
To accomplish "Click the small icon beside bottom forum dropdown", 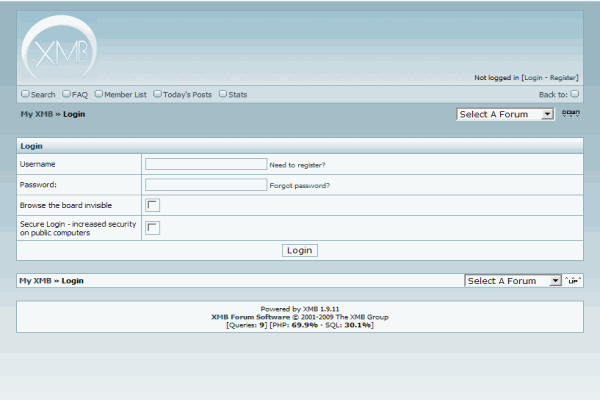I will click(x=573, y=281).
